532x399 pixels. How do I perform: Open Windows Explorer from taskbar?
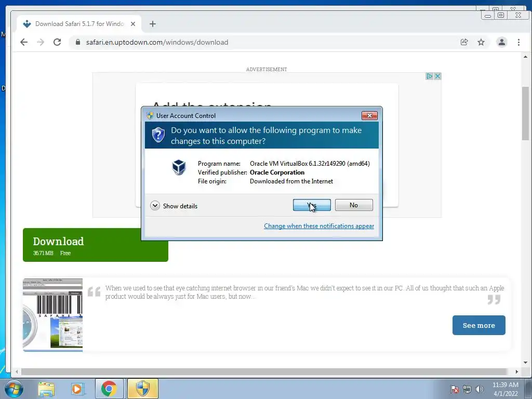46,389
